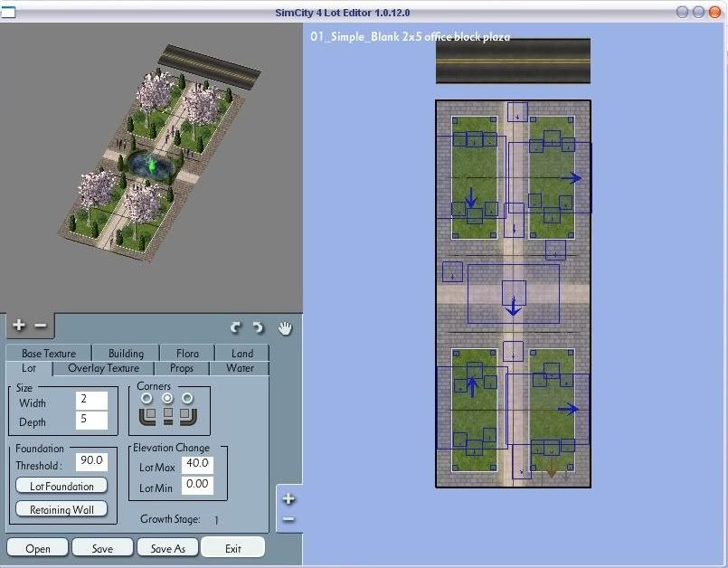Edit the Foundation Threshold value

pos(91,461)
